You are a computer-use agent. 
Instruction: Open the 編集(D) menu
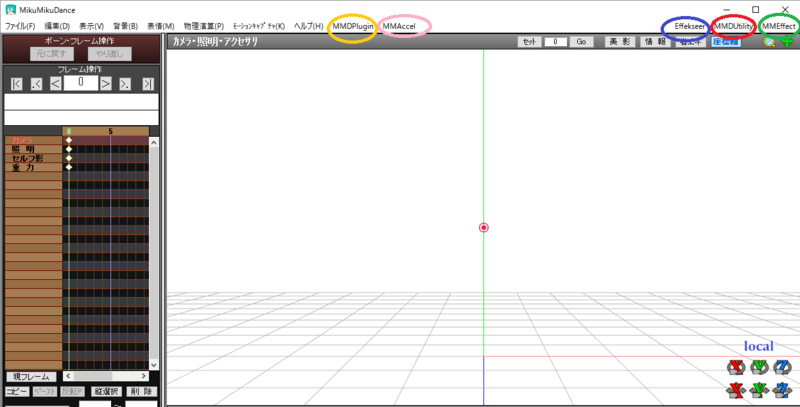point(57,26)
